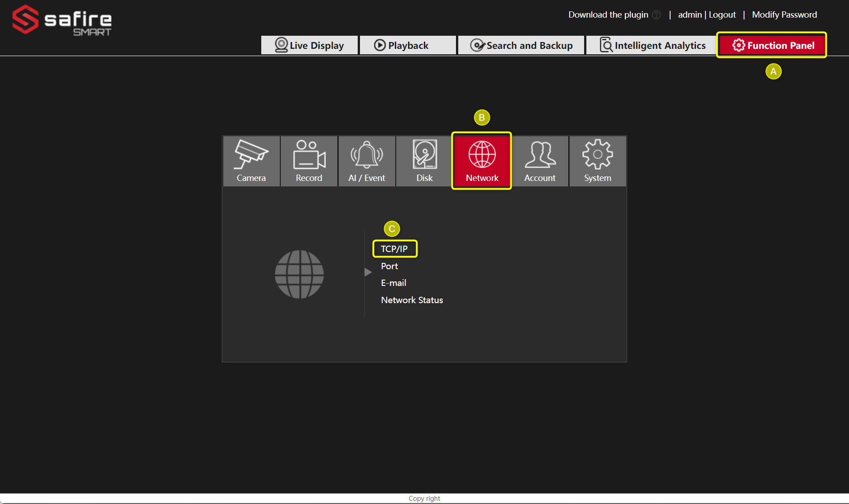This screenshot has width=849, height=504.
Task: Open the TCP/IP network settings
Action: coord(394,249)
